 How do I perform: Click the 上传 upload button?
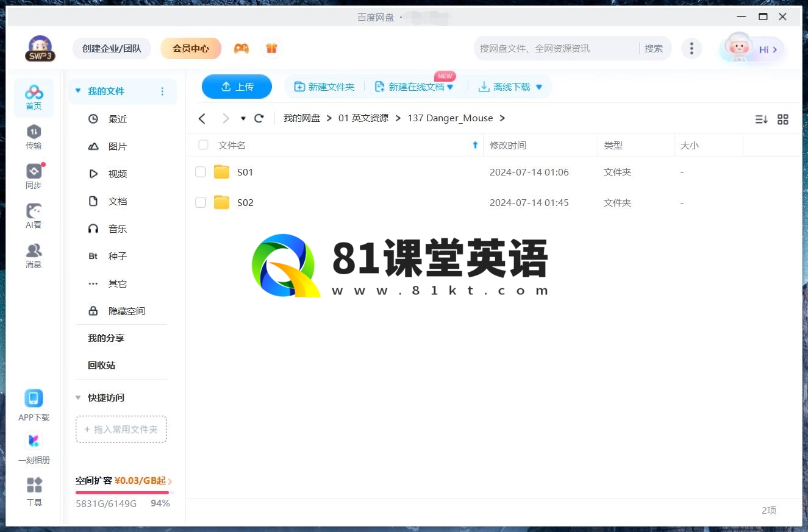tap(237, 87)
